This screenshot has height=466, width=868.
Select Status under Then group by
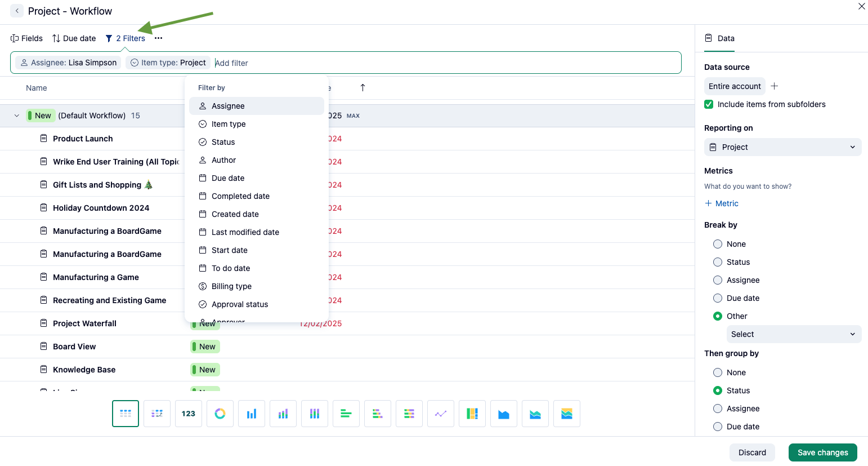click(x=718, y=390)
